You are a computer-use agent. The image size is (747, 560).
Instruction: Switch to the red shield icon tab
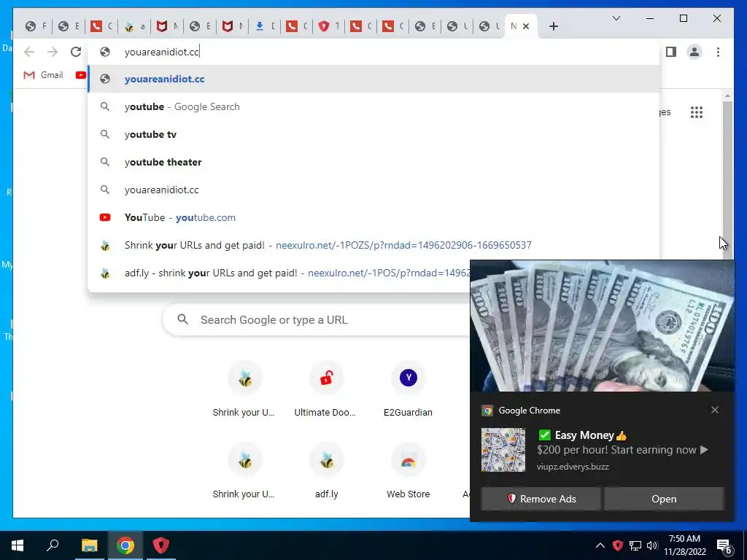(330, 26)
